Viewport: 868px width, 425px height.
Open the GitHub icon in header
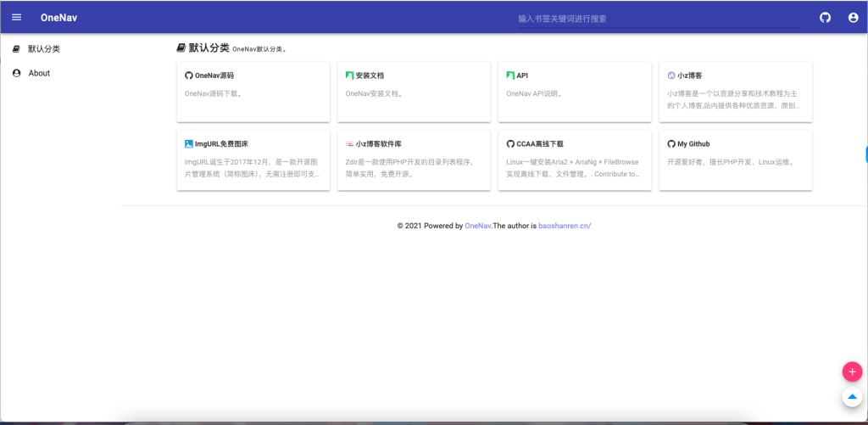[x=825, y=18]
